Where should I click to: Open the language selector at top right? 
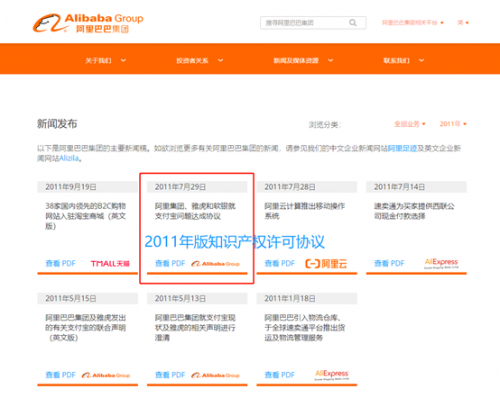point(463,23)
